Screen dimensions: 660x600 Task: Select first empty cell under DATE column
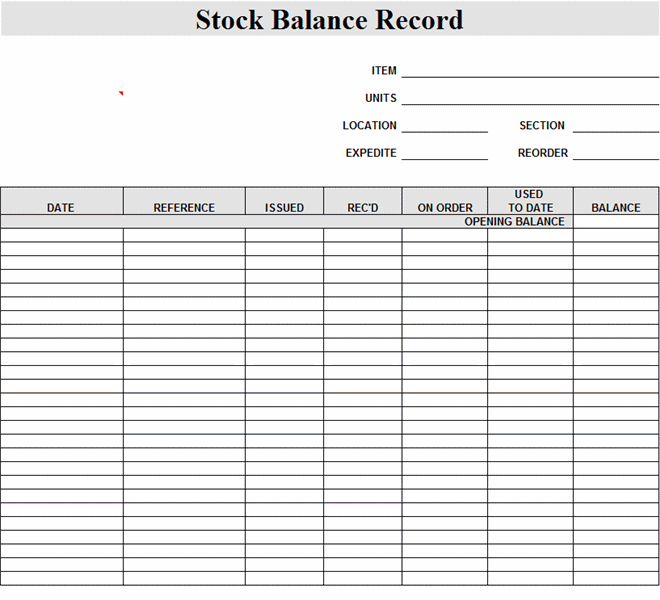[61, 235]
